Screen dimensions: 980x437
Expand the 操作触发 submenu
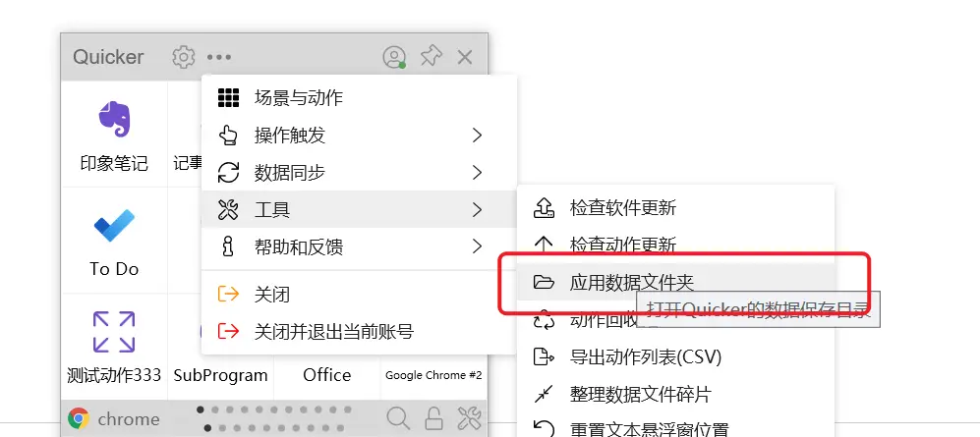click(x=359, y=135)
